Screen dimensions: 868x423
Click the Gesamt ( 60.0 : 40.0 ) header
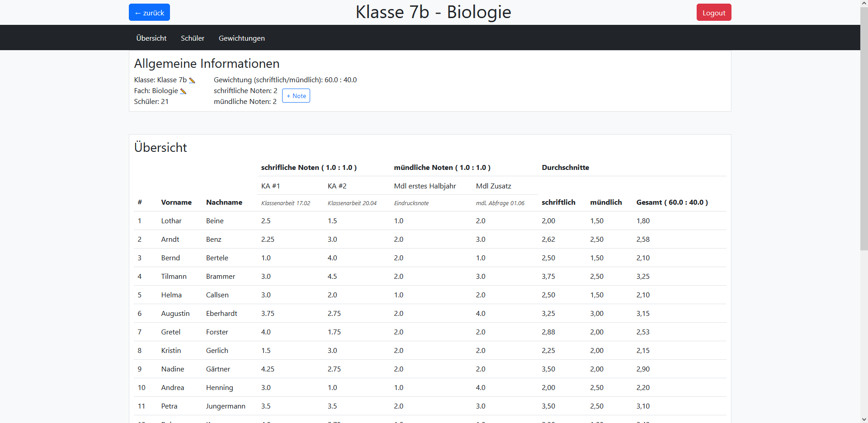[672, 202]
